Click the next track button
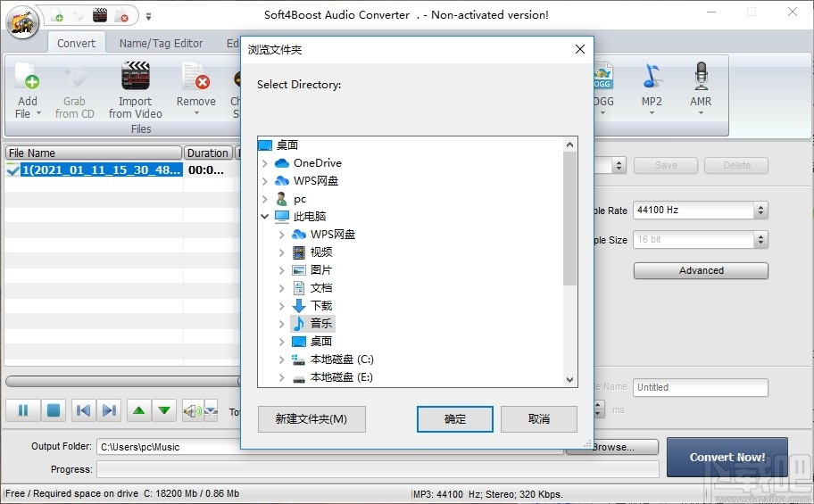Screen dimensions: 814x504 109,410
